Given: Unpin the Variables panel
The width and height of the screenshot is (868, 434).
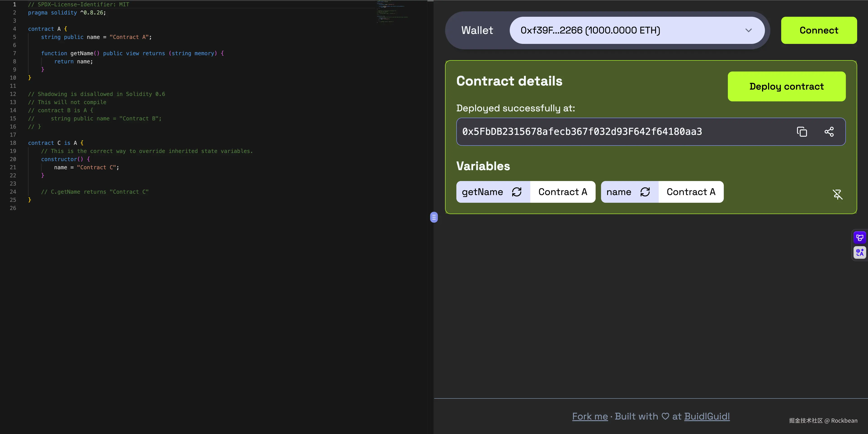Looking at the screenshot, I should (x=838, y=194).
